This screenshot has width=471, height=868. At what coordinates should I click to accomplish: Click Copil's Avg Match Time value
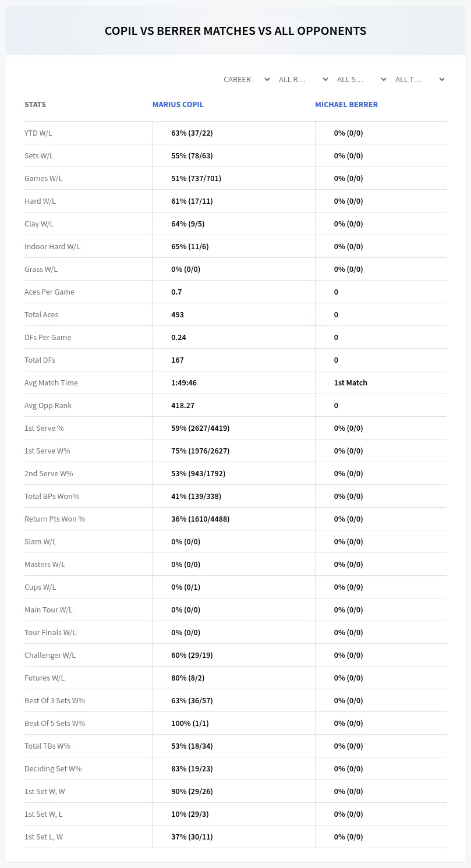[184, 382]
